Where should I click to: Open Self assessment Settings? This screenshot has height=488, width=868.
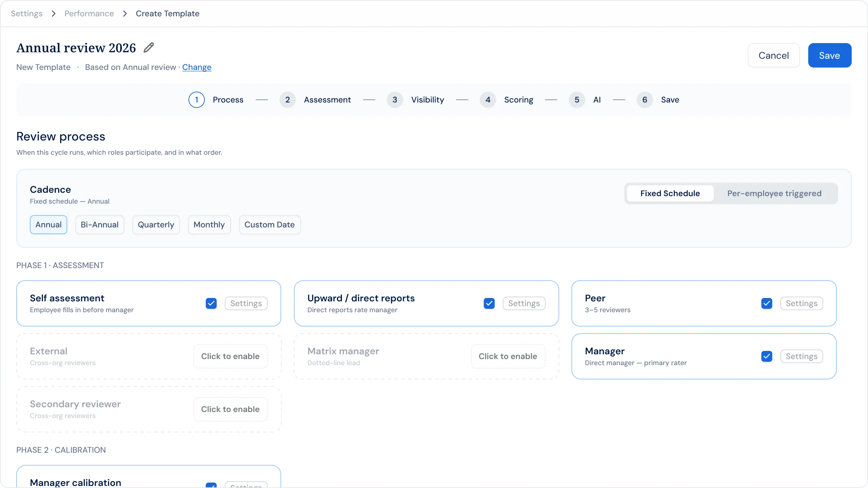246,303
